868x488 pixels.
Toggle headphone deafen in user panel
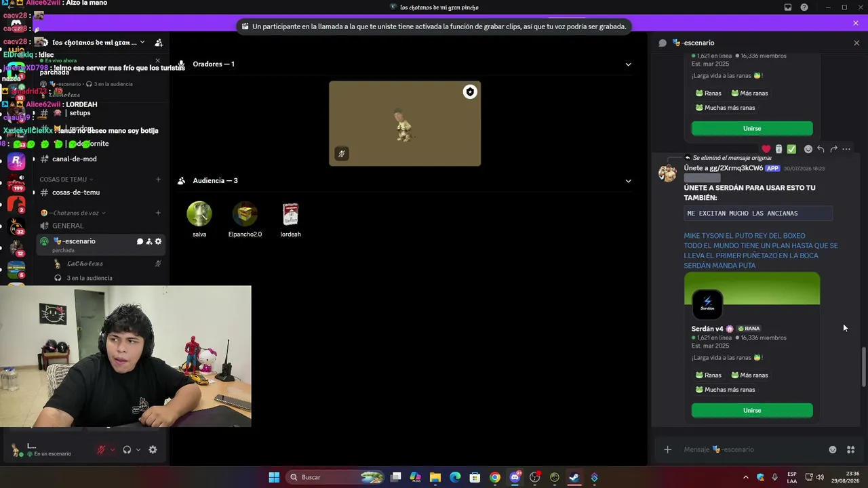(x=127, y=449)
